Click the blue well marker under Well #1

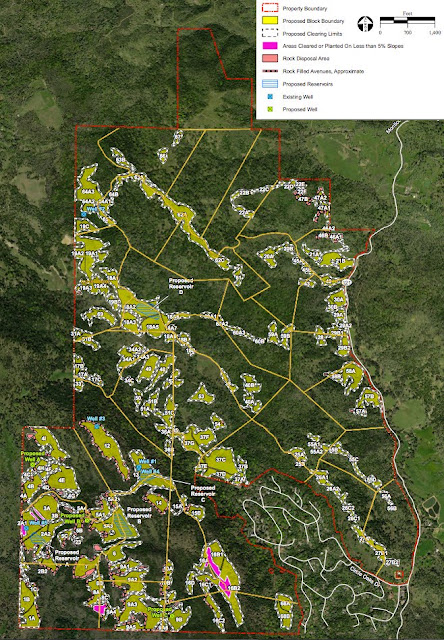click(x=139, y=467)
